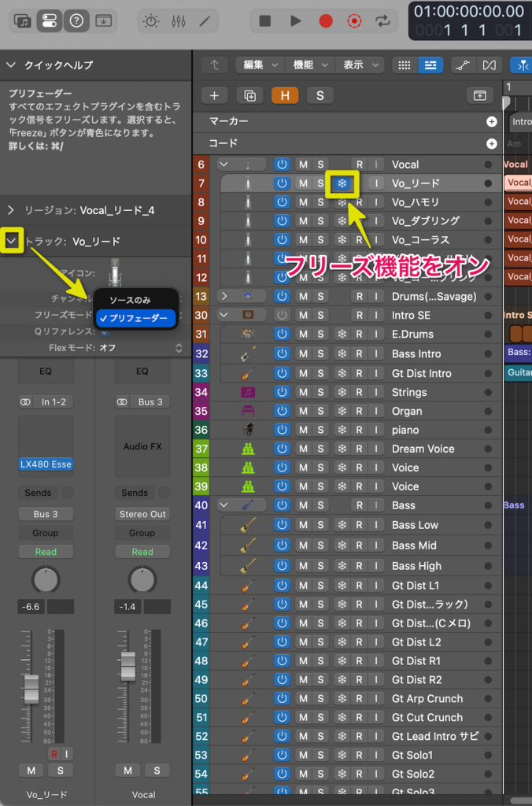Open the Quick Help question mark button

(76, 21)
